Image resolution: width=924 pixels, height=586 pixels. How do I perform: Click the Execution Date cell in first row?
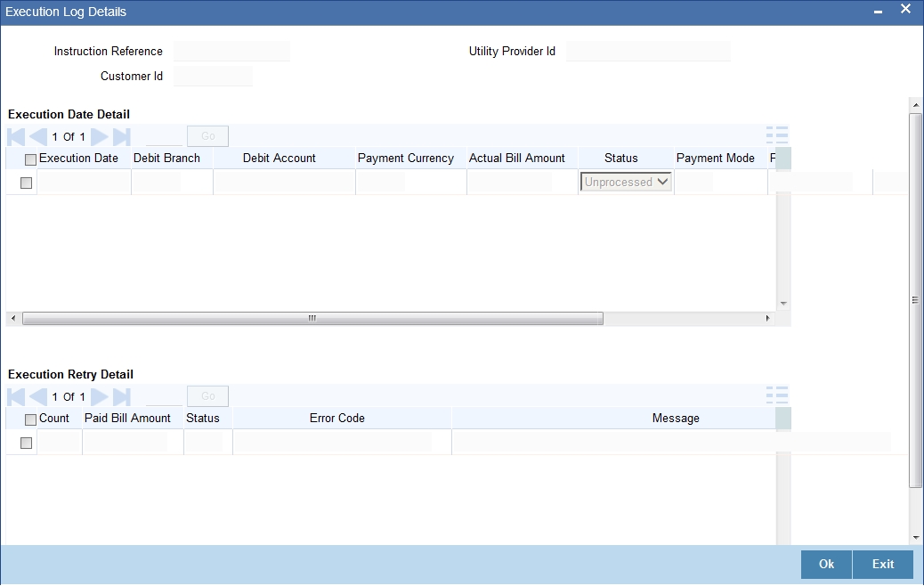pos(84,183)
